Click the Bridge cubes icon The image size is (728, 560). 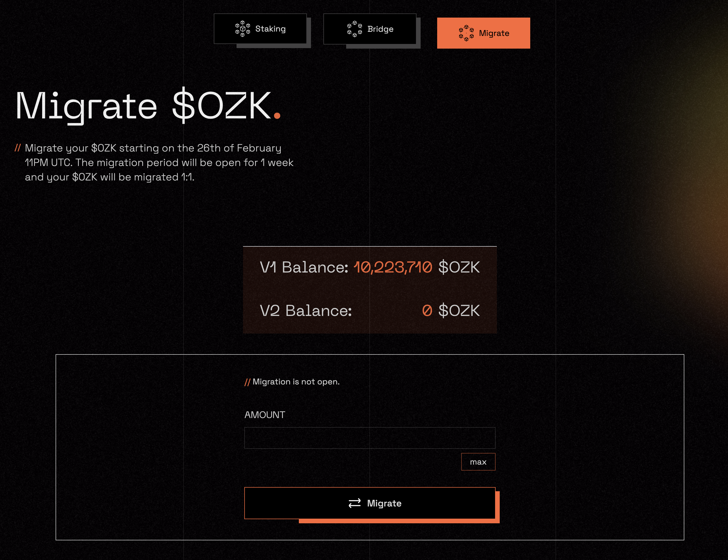coord(354,29)
